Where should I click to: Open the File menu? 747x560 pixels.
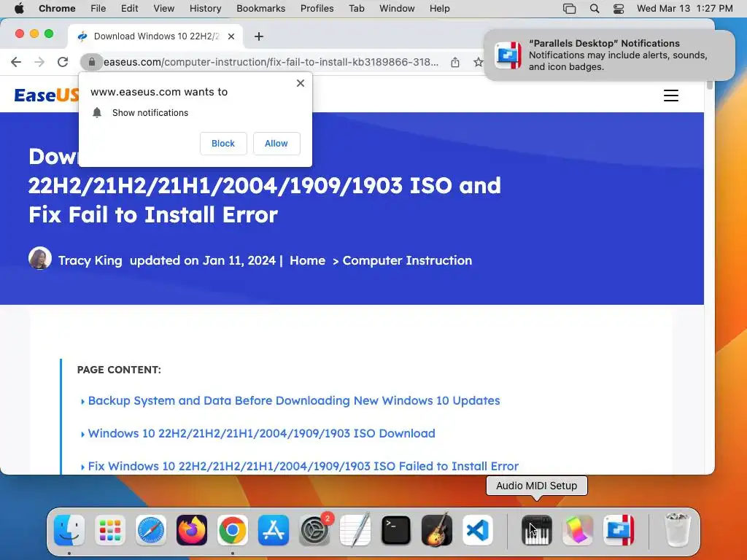tap(98, 9)
